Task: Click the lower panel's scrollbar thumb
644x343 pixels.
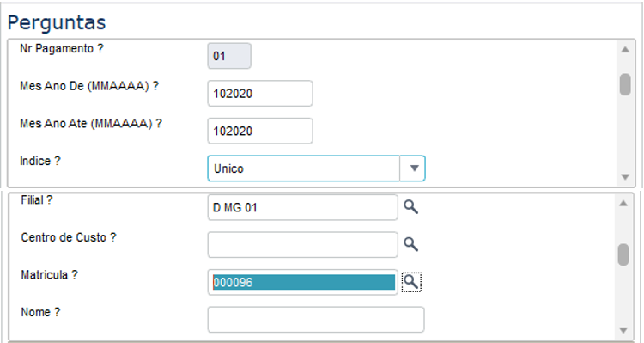Action: click(x=623, y=254)
